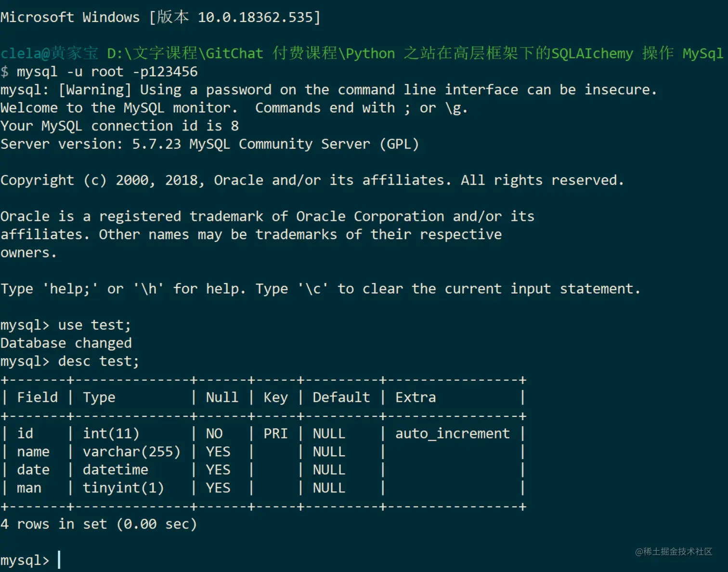Click the 'Extra' column header
Viewport: 728px width, 572px height.
click(416, 397)
